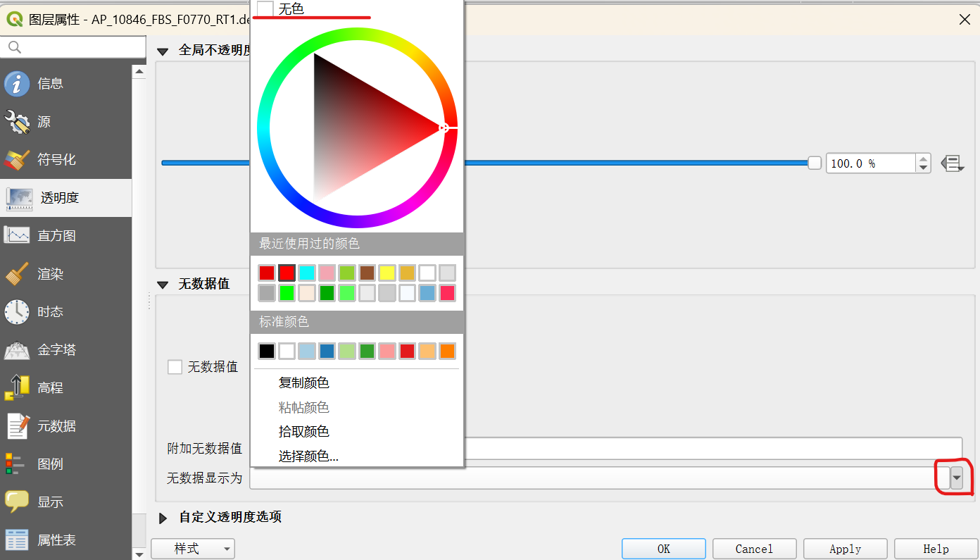Screen dimensions: 980x560
Task: Pick the pink swatch in recent colors
Action: click(x=327, y=273)
